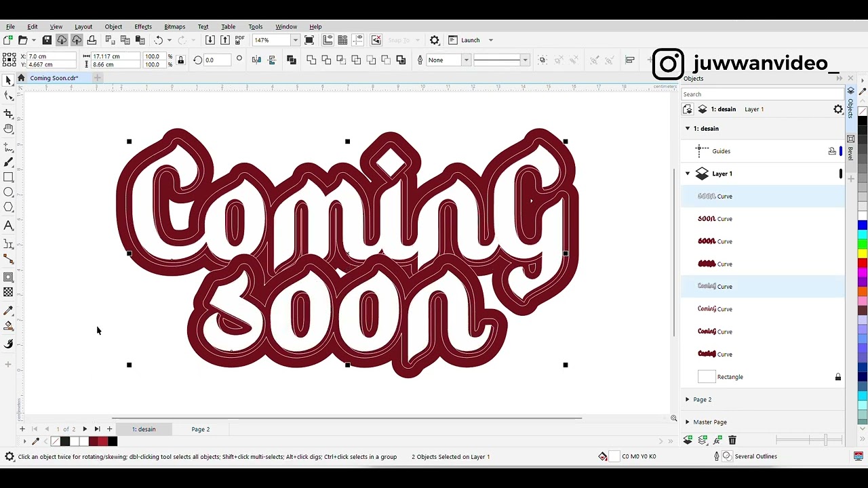This screenshot has width=868, height=488.
Task: Select the Interactive Fill tool
Action: point(8,326)
